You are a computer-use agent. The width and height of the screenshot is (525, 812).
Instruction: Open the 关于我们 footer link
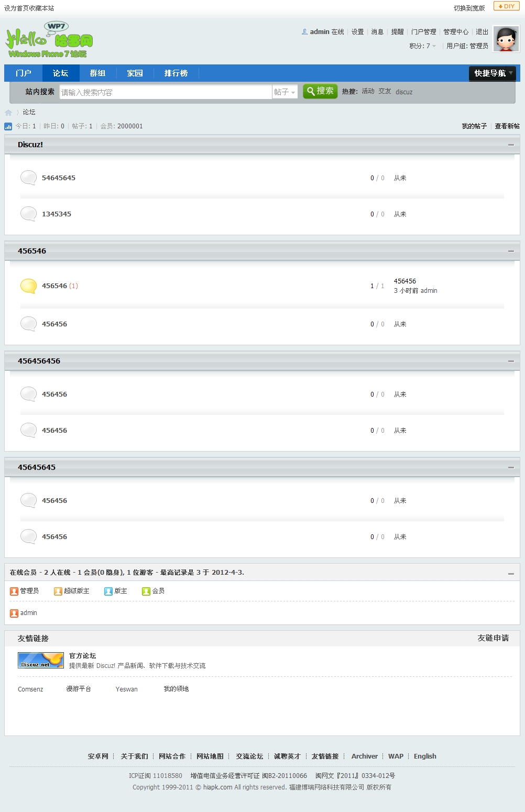pyautogui.click(x=135, y=756)
